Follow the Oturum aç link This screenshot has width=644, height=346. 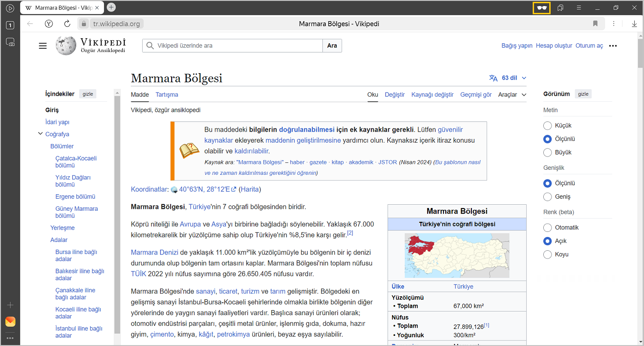589,46
